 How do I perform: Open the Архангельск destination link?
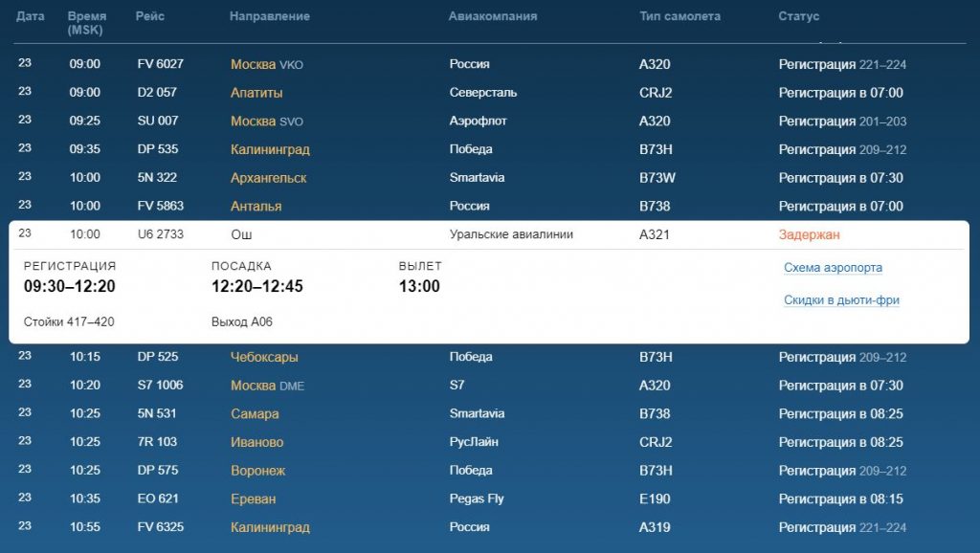268,177
